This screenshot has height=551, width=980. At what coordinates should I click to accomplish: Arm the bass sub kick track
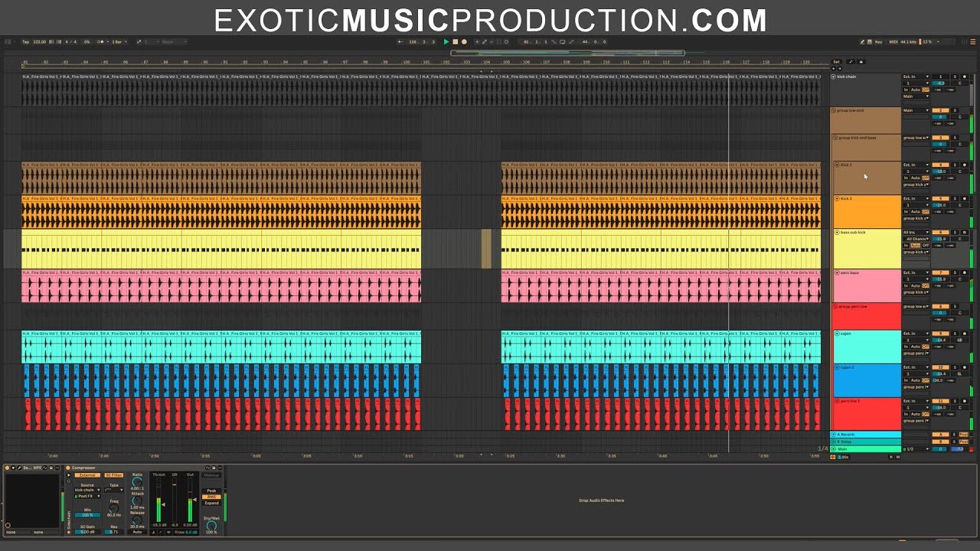964,232
